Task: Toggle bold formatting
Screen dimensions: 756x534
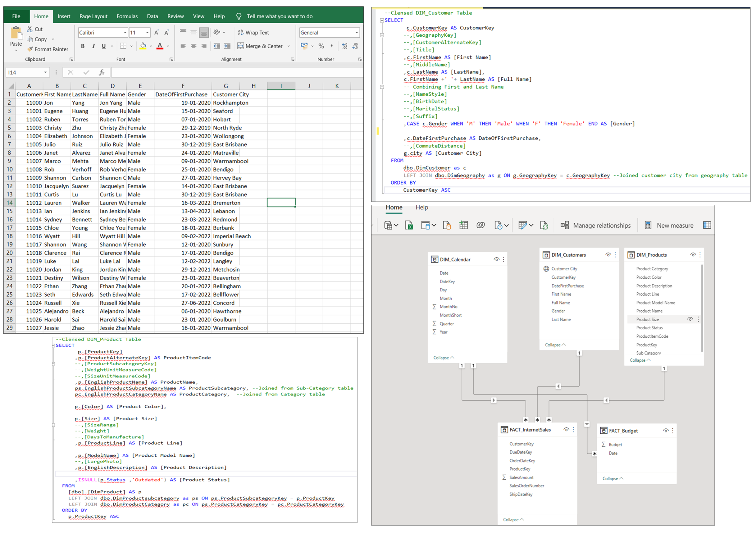Action: click(x=83, y=46)
